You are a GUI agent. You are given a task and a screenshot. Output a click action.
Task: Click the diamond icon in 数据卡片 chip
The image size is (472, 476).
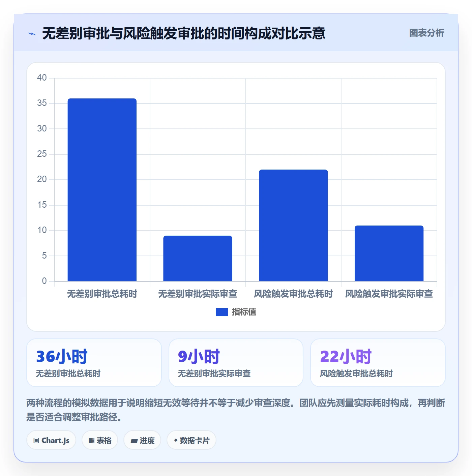tap(176, 440)
